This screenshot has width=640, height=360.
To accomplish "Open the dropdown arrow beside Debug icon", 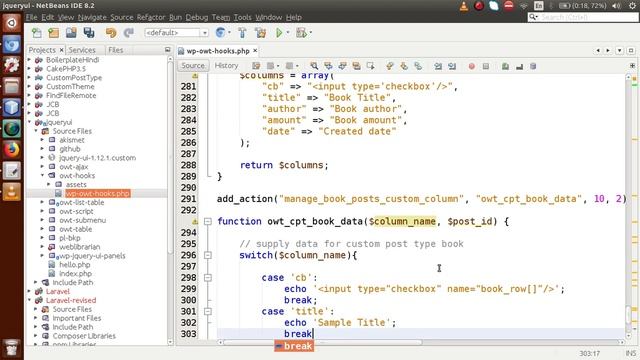I will 311,33.
